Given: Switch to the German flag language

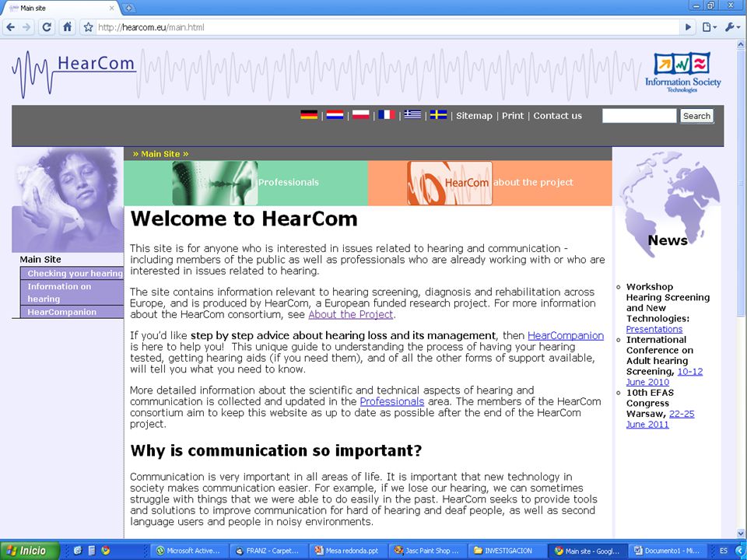Looking at the screenshot, I should click(309, 115).
